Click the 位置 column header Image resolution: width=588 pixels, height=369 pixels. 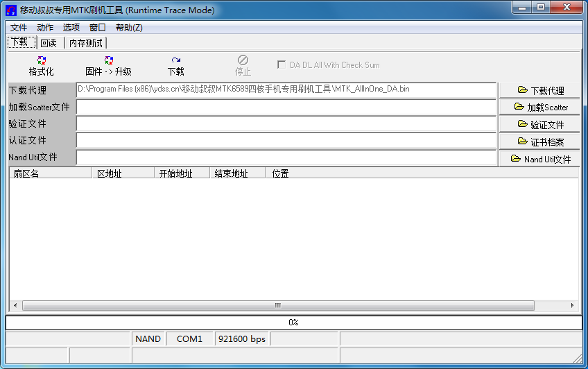coord(422,173)
